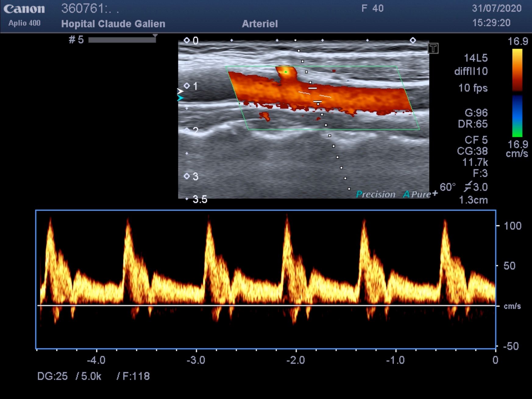Screen dimensions: 532x399
Task: Click the F:118 Doppler filter value
Action: (x=136, y=376)
